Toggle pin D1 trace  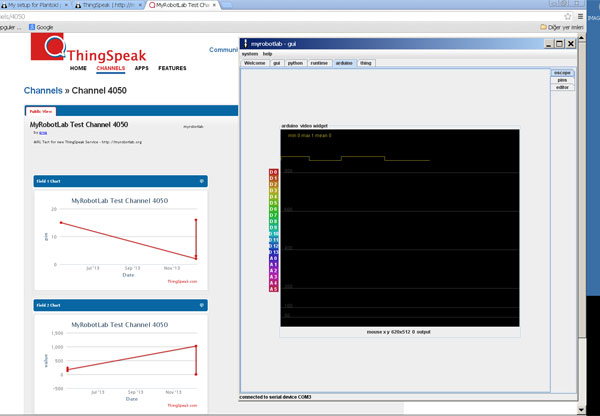(x=273, y=178)
